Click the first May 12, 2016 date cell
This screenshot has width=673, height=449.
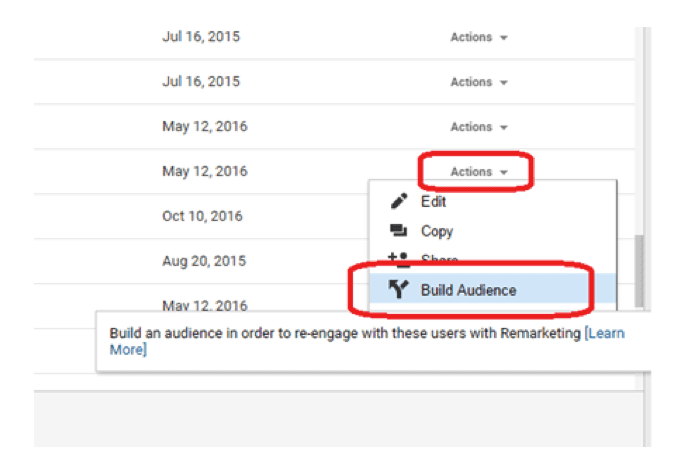(x=204, y=127)
